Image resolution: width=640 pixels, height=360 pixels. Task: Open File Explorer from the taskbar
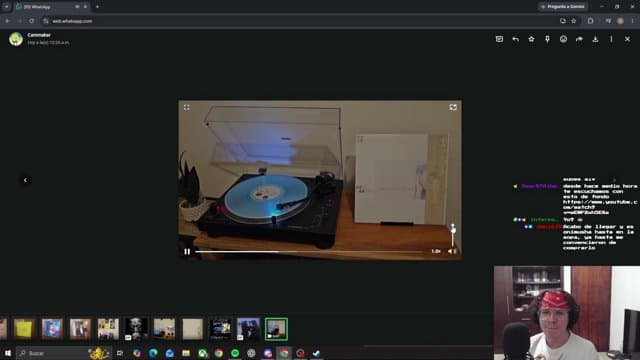[186, 353]
